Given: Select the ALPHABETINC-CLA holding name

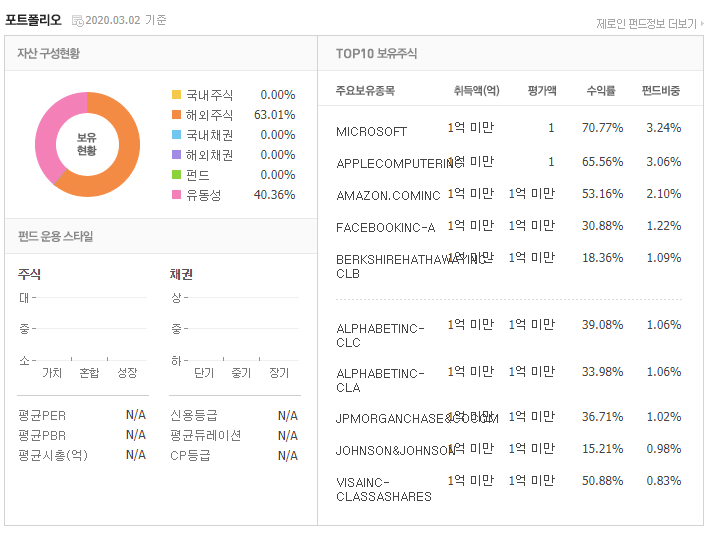Looking at the screenshot, I should pos(380,380).
